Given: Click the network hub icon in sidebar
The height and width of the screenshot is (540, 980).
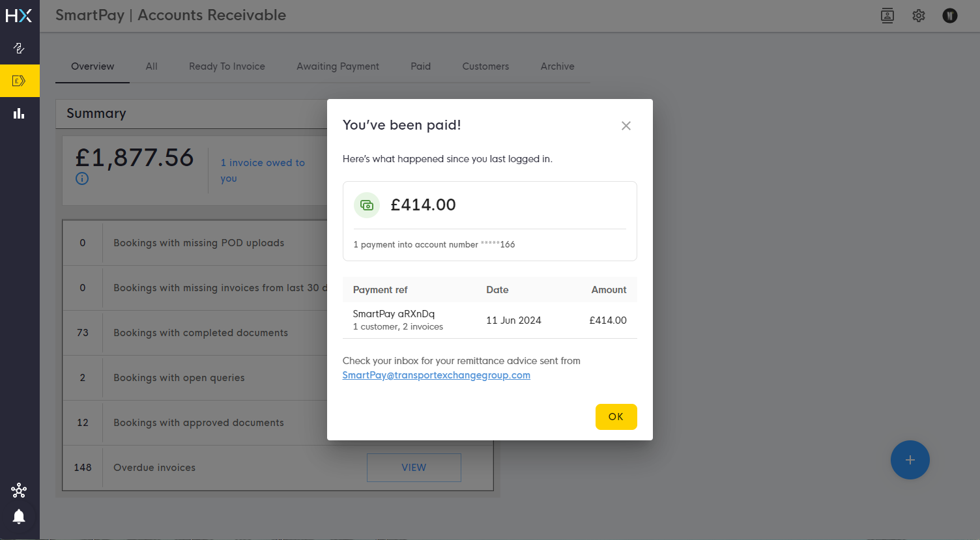Looking at the screenshot, I should click(x=19, y=490).
